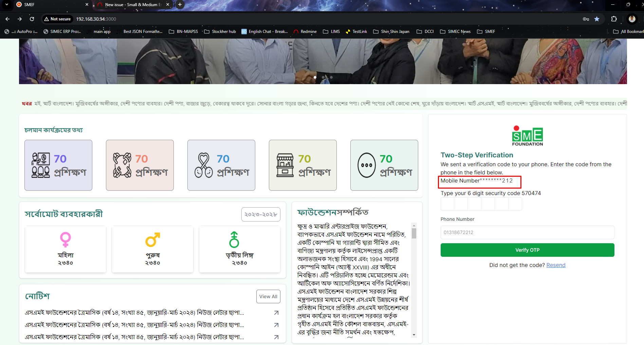Click the green ellipsis training card
Viewport: 644px width, 345px height.
pos(384,165)
